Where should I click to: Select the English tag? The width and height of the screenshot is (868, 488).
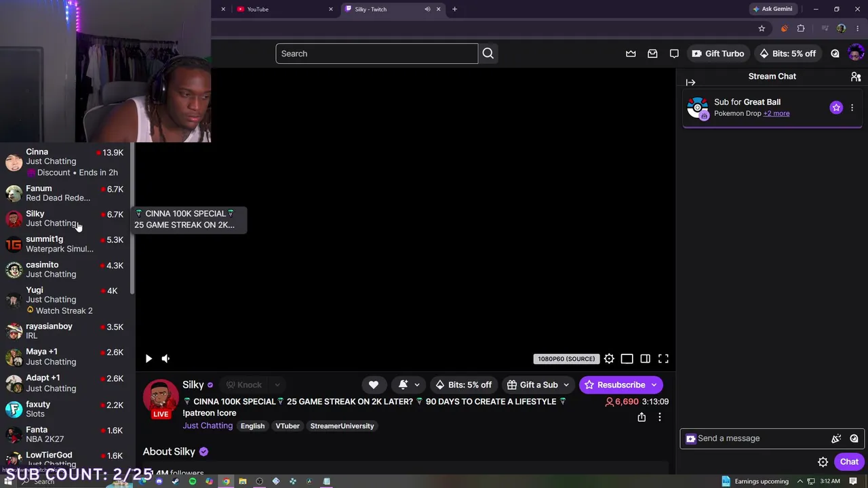[252, 426]
